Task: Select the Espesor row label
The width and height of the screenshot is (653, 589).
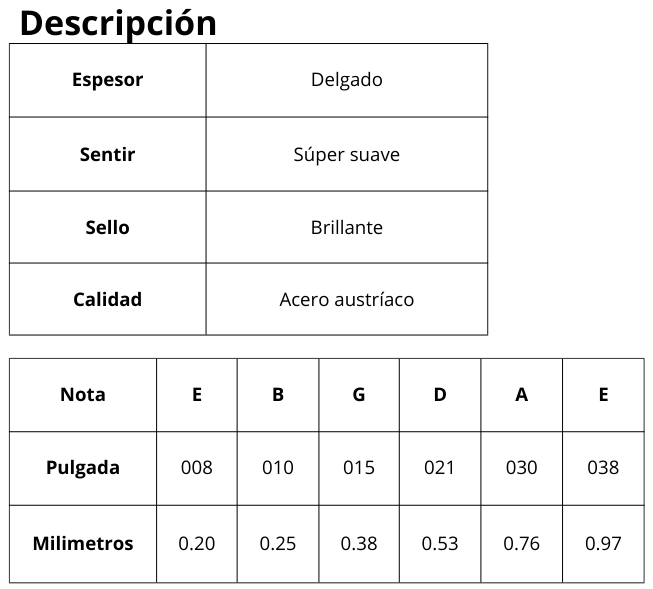Action: (107, 80)
